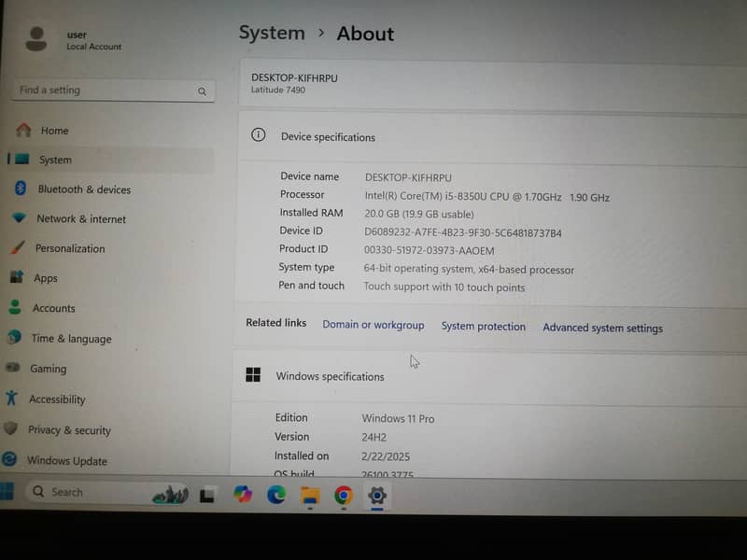747x560 pixels.
Task: Open the Windows Start menu
Action: point(7,492)
